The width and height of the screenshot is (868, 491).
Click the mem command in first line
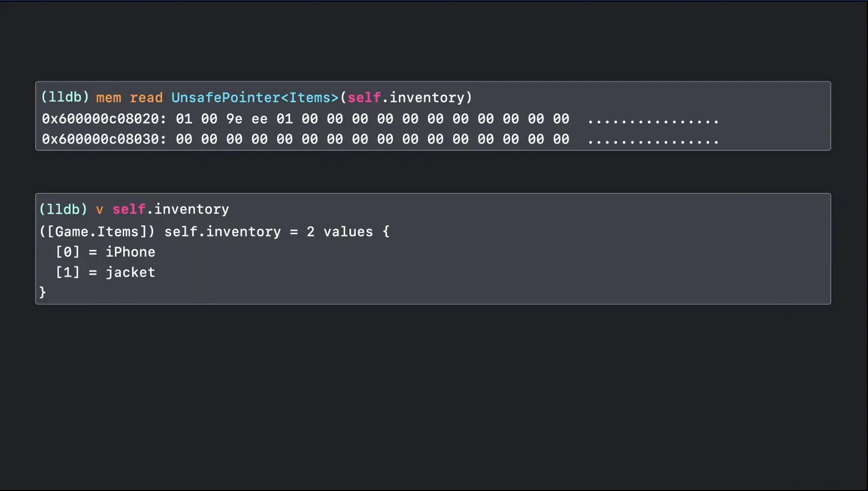108,98
